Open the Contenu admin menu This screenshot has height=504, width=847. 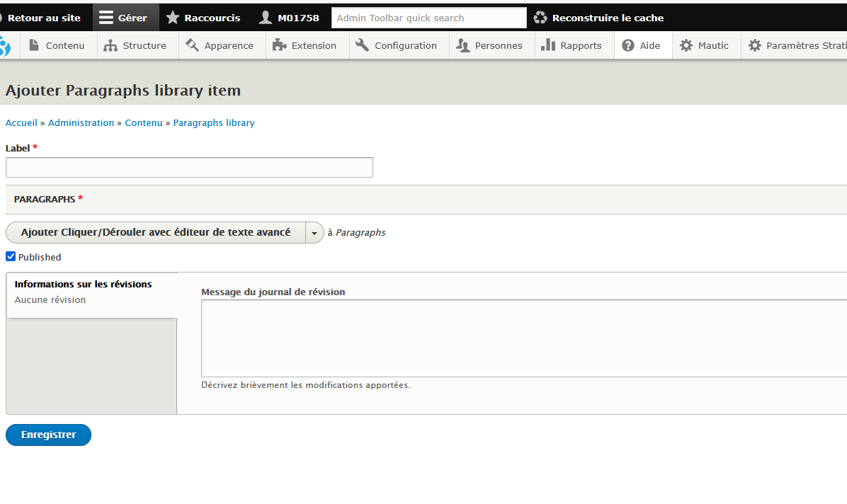(x=57, y=46)
